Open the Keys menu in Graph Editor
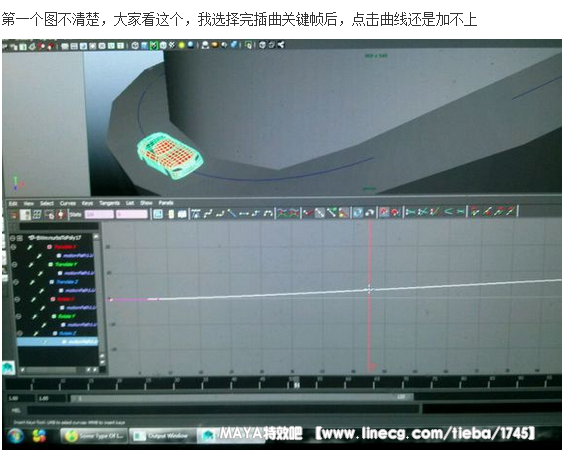569x450 pixels. click(x=87, y=203)
